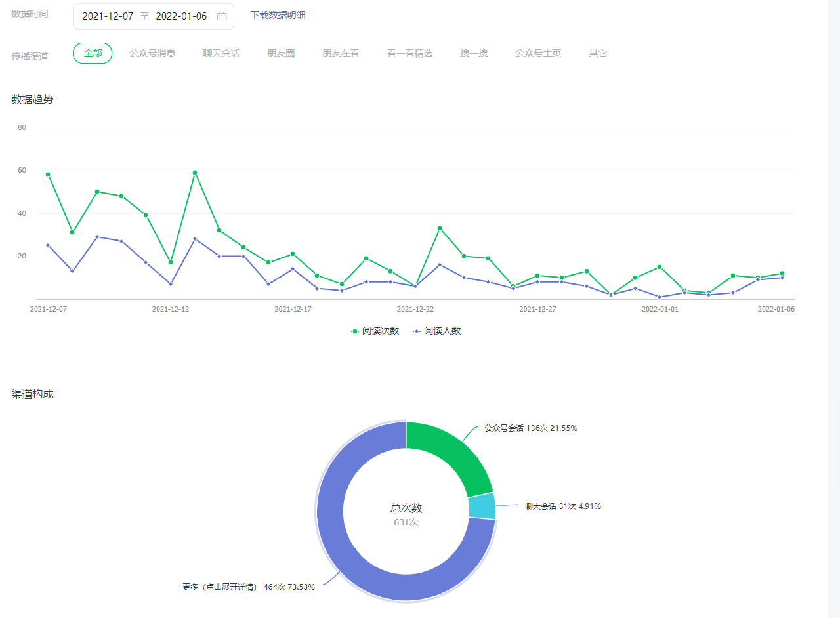The width and height of the screenshot is (840, 618).
Task: Select 看一看精选 channel filter
Action: coord(409,53)
